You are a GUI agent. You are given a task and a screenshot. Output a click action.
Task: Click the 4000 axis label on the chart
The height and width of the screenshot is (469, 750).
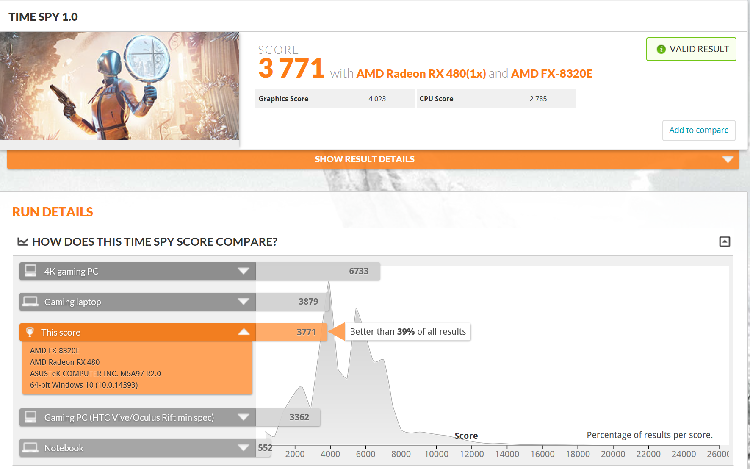point(330,454)
